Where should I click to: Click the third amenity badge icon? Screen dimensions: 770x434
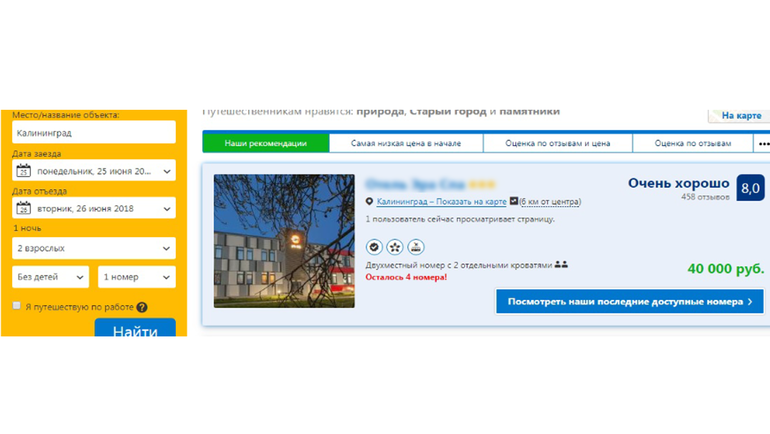pyautogui.click(x=416, y=247)
